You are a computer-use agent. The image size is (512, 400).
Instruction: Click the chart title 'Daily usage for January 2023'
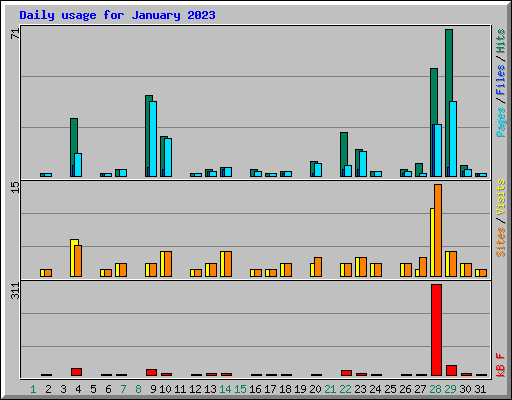pyautogui.click(x=117, y=15)
